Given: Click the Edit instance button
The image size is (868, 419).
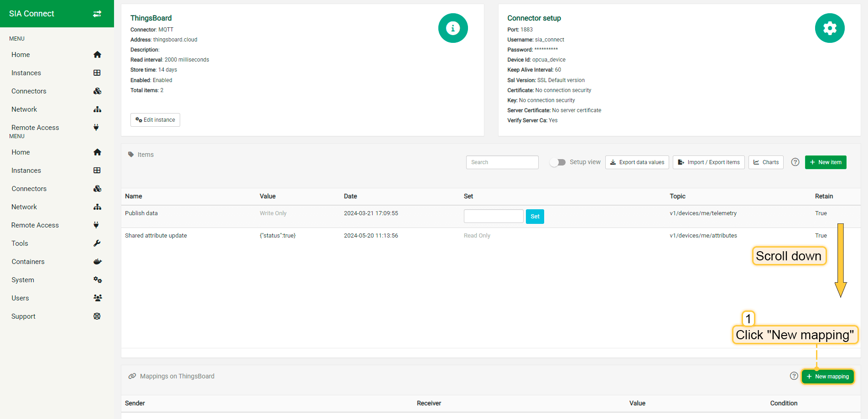Looking at the screenshot, I should point(155,120).
